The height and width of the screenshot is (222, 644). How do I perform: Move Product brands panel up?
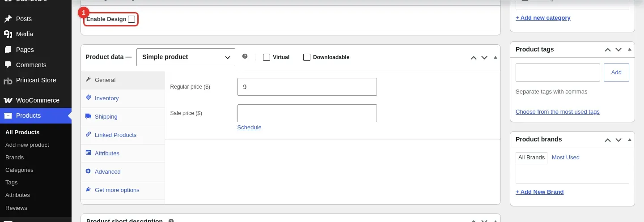tap(608, 140)
